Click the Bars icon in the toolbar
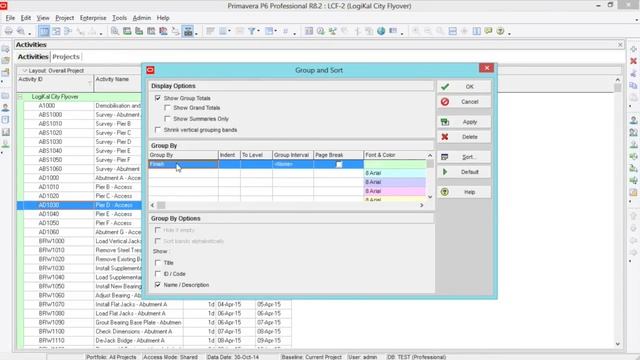Viewport: 640px width, 360px height. tap(210, 31)
